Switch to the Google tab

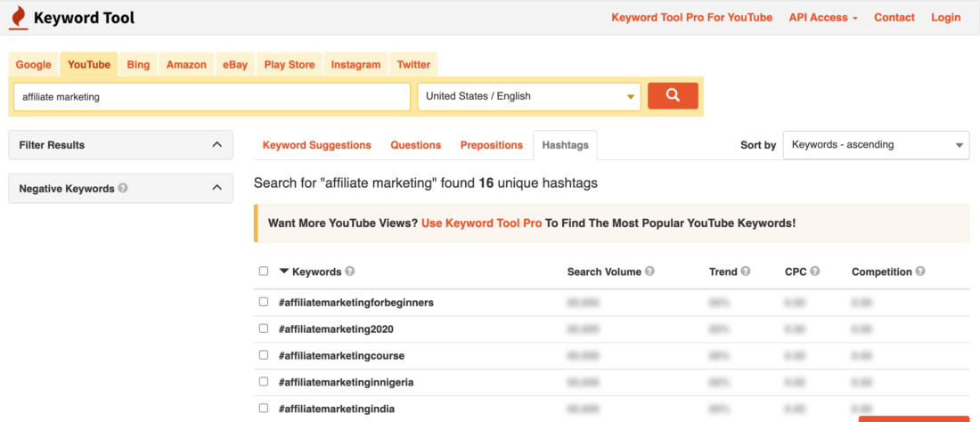[34, 64]
